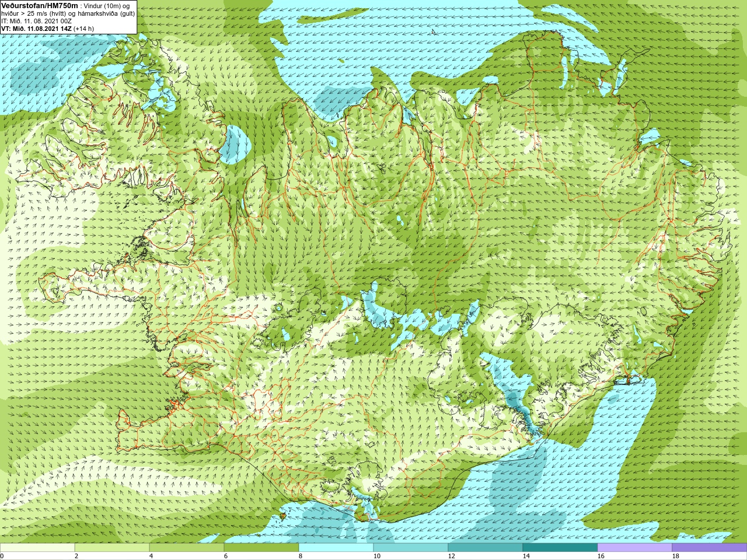The image size is (747, 560).
Task: Click the '10' tick label on the wind scale
Action: click(376, 556)
